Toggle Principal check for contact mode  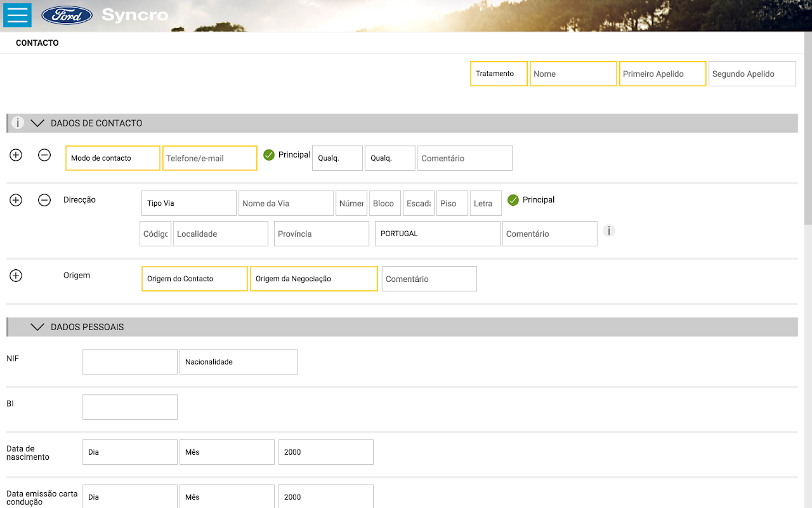click(x=269, y=155)
